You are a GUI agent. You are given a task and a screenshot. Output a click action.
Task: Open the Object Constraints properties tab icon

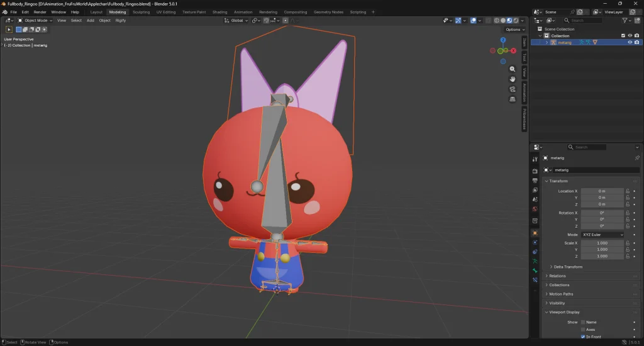pos(535,252)
